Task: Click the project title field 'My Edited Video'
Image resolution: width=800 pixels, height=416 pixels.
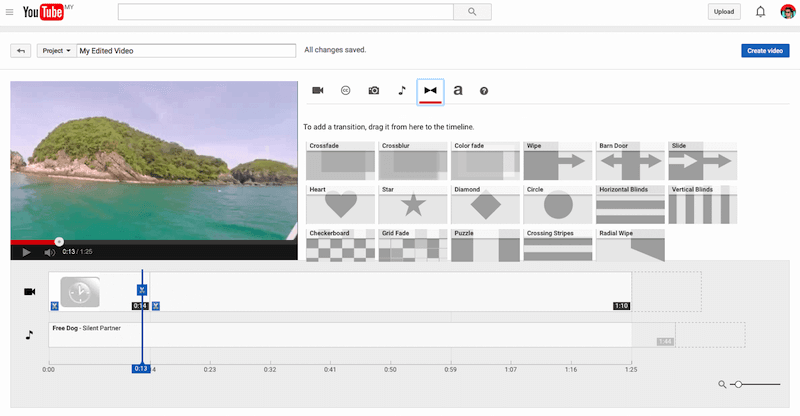Action: click(186, 51)
